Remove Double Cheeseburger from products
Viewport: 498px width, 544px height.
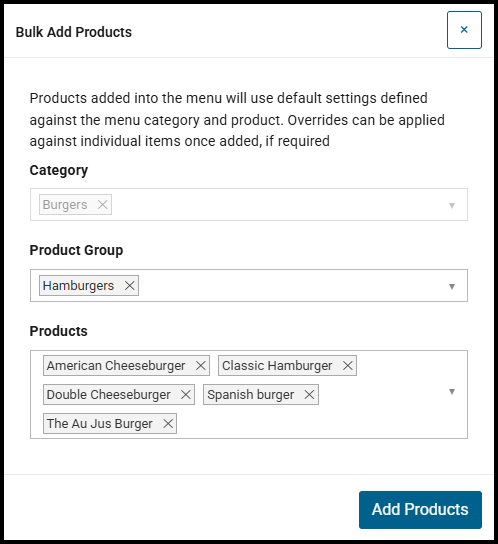186,394
